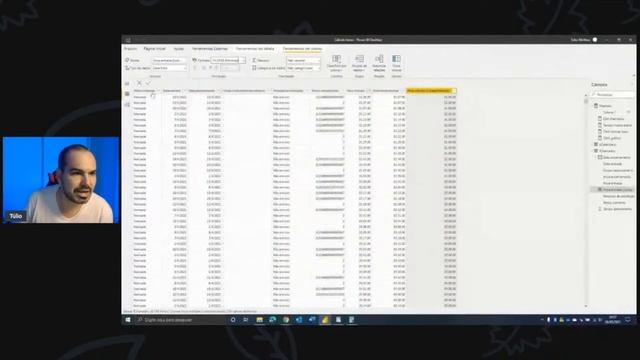Click the taskbar clock
640x360 pixels.
click(x=612, y=320)
